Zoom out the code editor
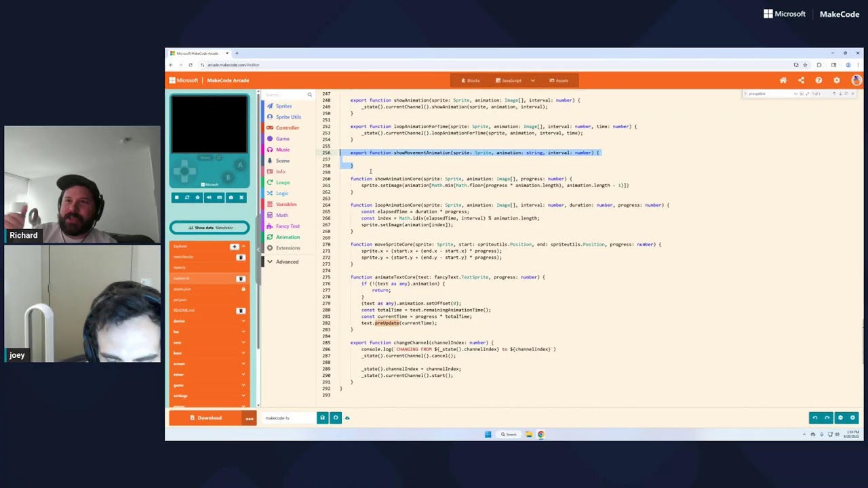Viewport: 868px width, 488px height. 840,418
